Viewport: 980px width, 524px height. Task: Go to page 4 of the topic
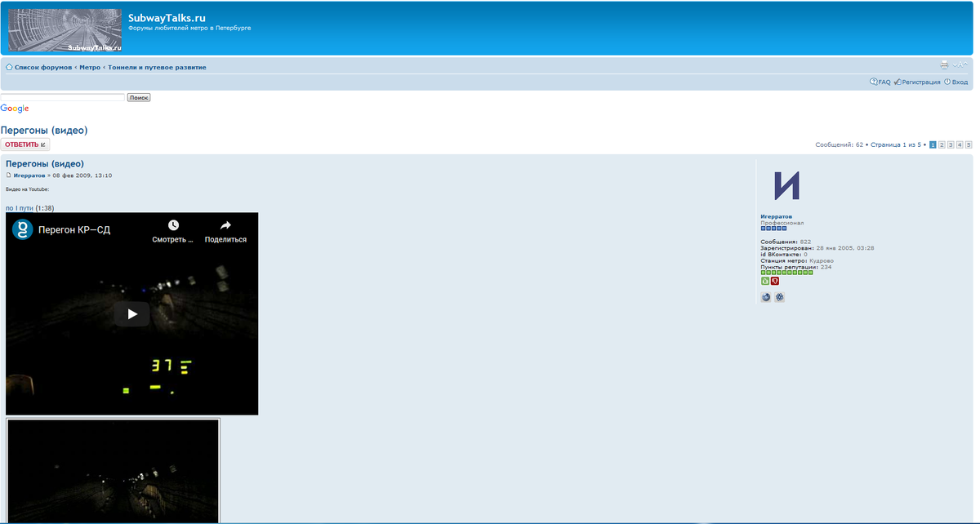pos(960,144)
